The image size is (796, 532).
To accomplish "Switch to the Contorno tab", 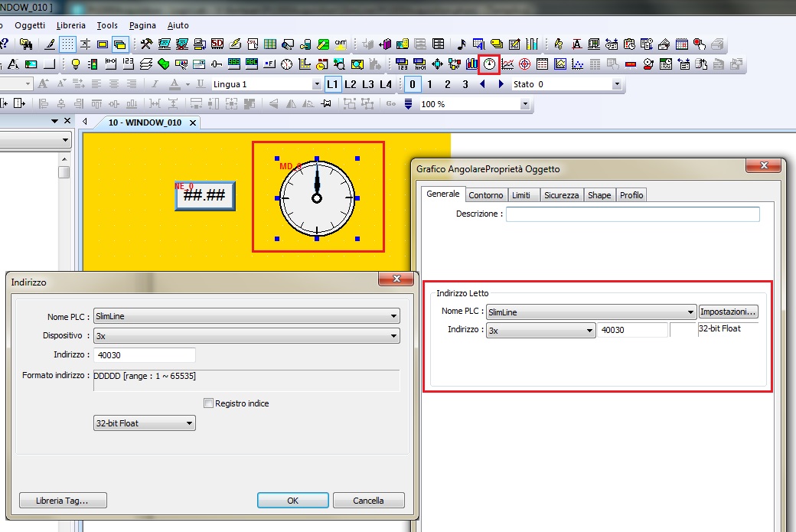I will coord(486,195).
